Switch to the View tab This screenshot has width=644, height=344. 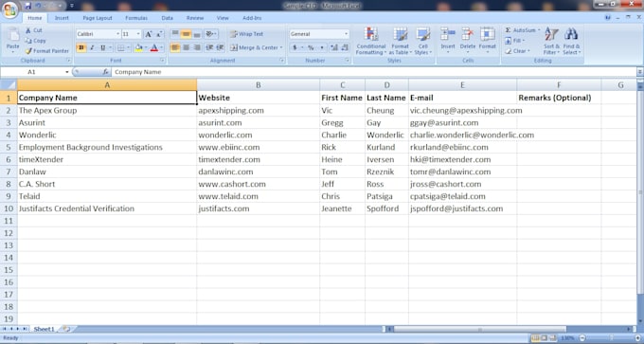click(223, 18)
